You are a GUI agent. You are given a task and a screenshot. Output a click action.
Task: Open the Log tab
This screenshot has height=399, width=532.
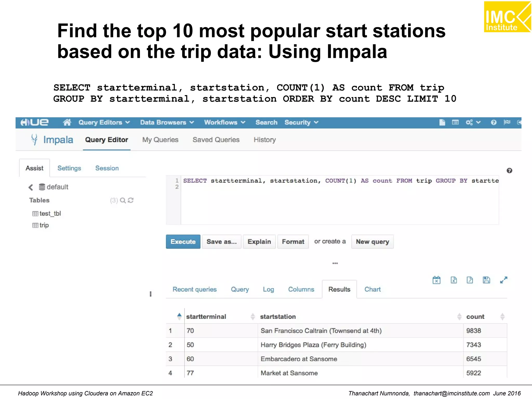[268, 289]
